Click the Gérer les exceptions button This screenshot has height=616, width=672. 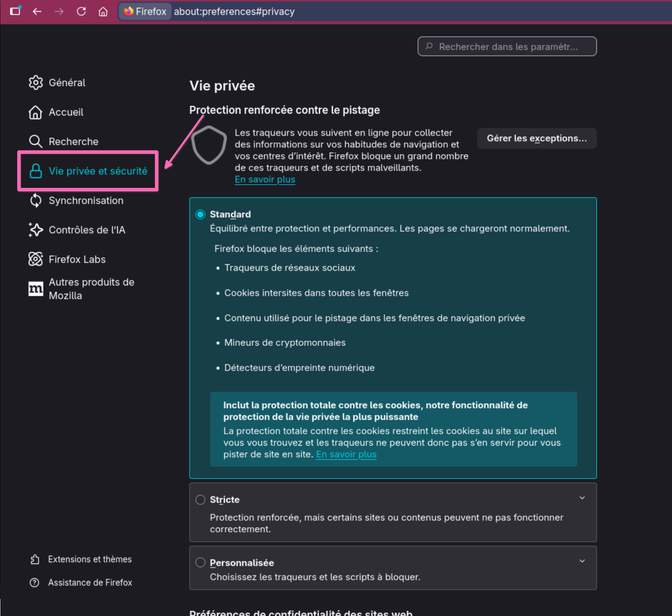(x=536, y=138)
